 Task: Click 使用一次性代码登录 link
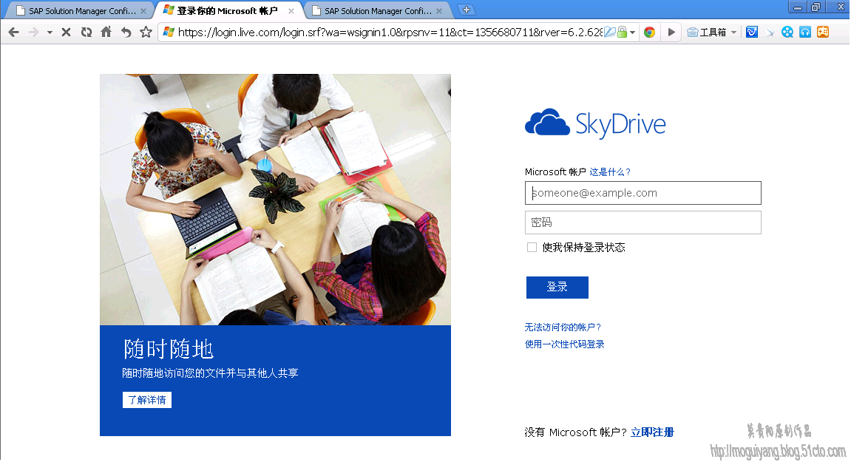click(565, 344)
